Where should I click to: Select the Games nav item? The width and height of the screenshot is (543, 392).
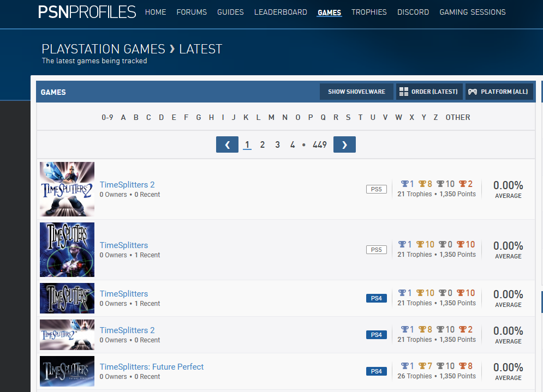(329, 13)
